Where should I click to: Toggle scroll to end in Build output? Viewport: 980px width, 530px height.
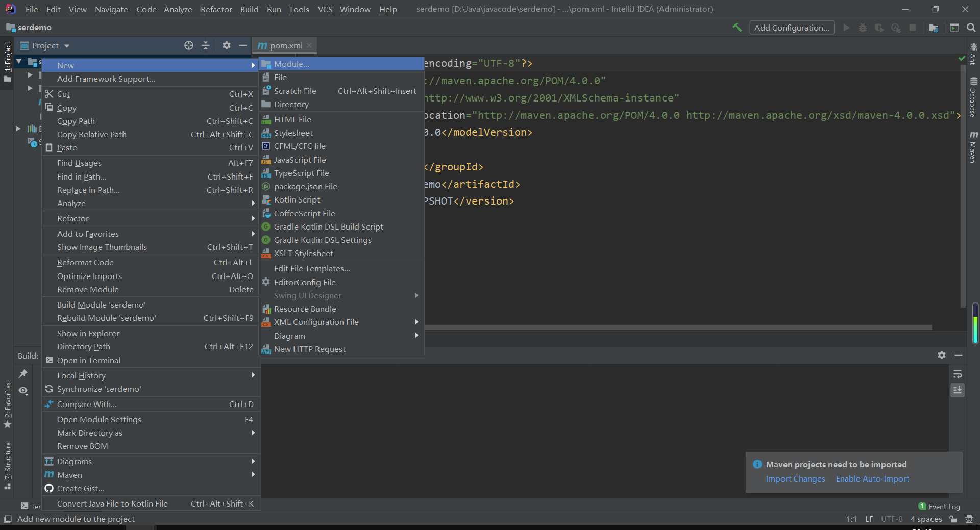pos(958,390)
